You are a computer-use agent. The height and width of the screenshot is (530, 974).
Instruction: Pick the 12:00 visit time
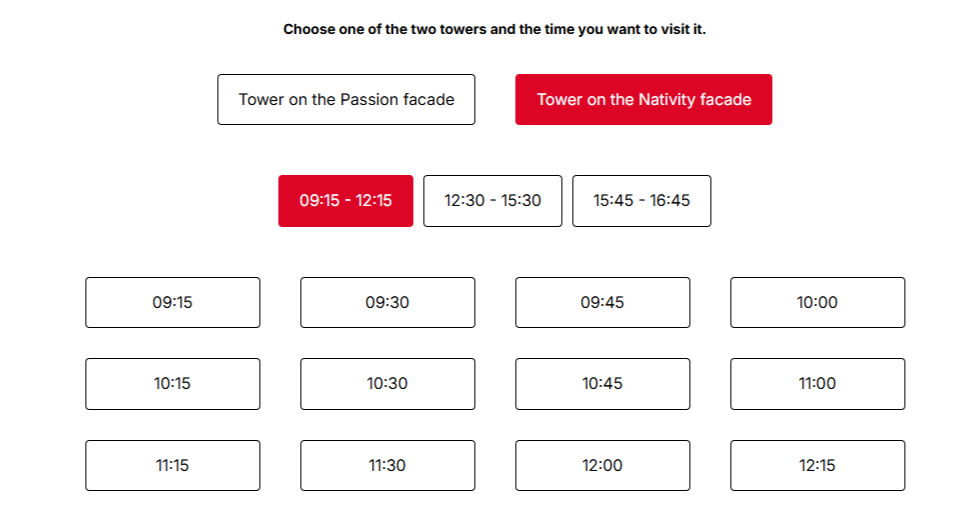(x=602, y=466)
